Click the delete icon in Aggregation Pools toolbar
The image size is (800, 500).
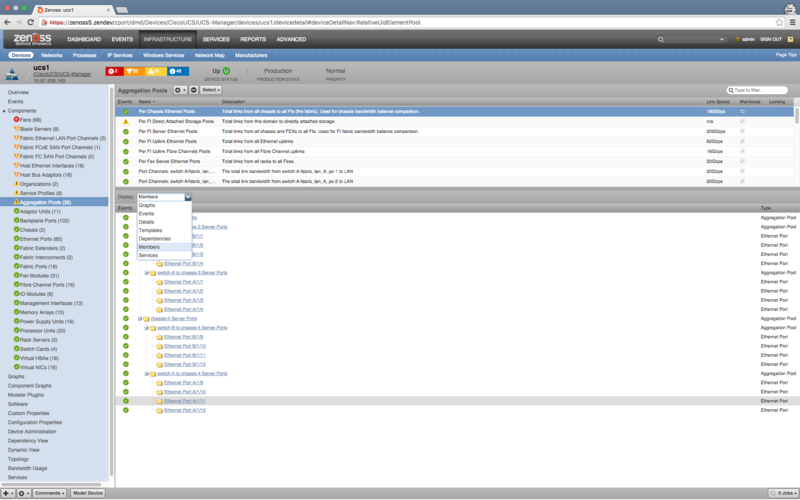193,90
